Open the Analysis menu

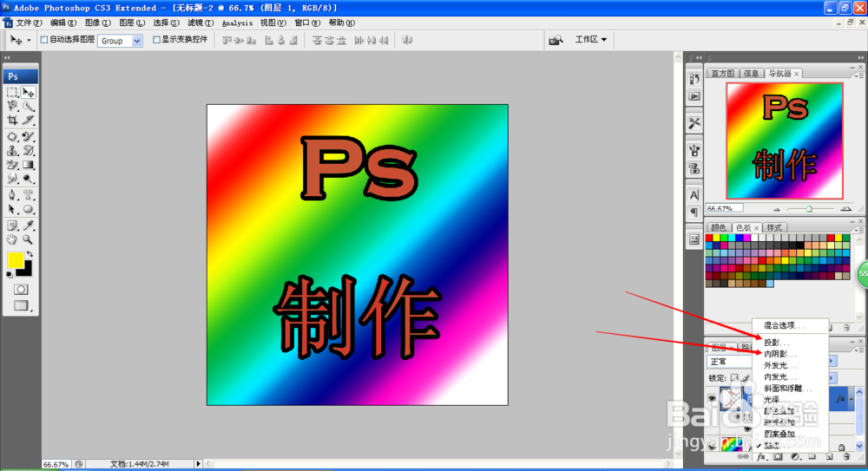click(x=237, y=23)
